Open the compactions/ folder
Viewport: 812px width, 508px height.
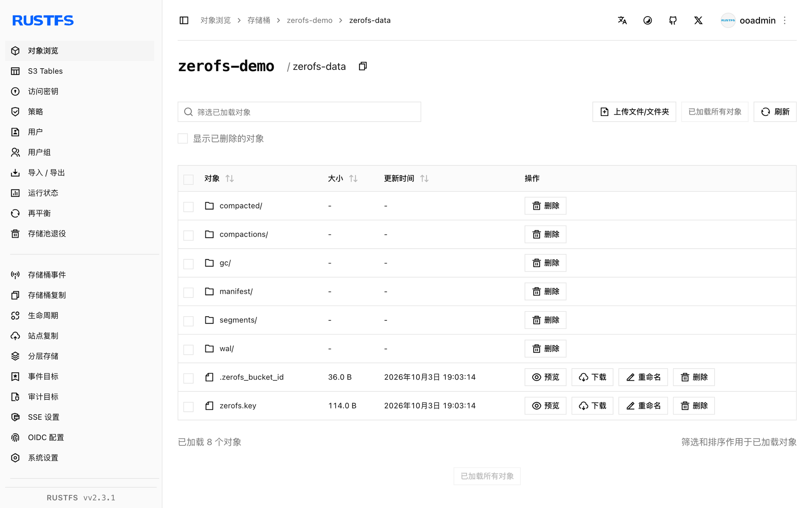[244, 234]
